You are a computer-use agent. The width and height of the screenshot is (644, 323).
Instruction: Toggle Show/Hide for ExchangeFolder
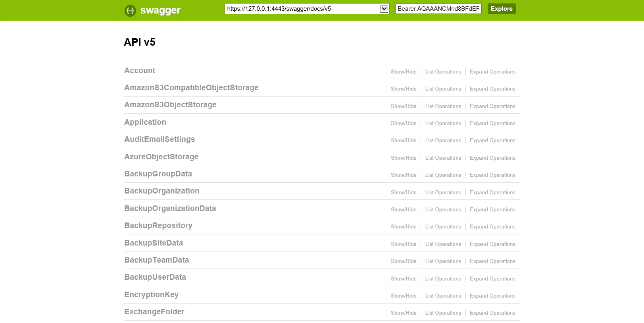404,313
